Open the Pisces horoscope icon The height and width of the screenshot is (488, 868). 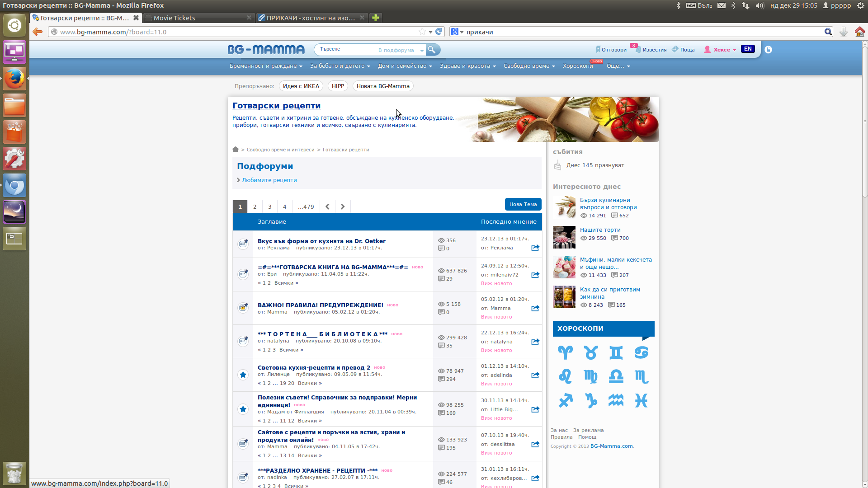pos(641,400)
